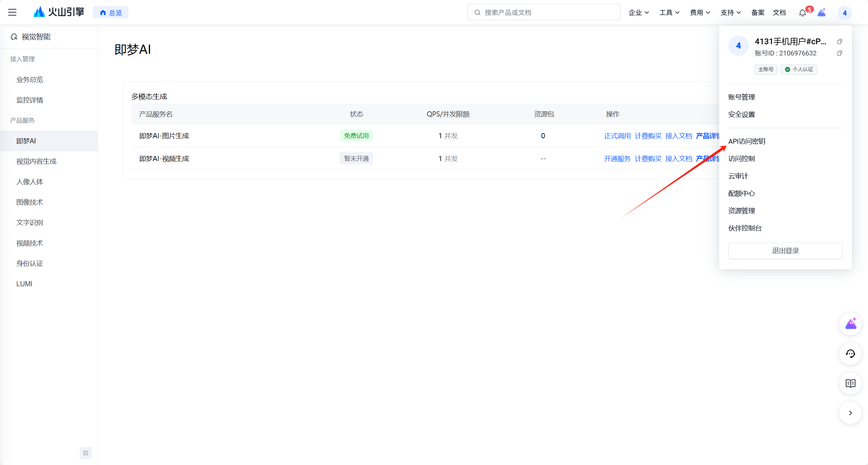The image size is (868, 465).
Task: Select 监控详情 in the sidebar
Action: pos(30,100)
